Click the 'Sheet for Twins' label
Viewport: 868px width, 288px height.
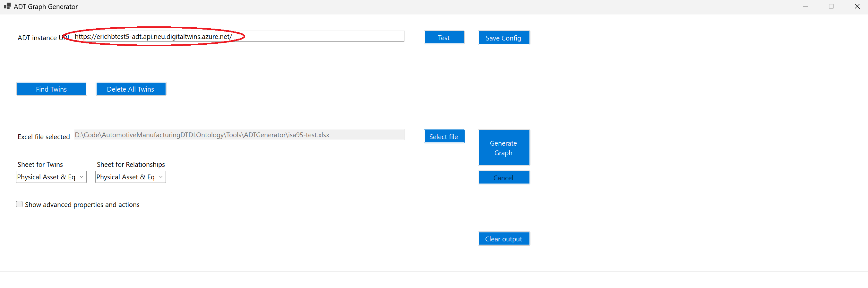pyautogui.click(x=40, y=165)
